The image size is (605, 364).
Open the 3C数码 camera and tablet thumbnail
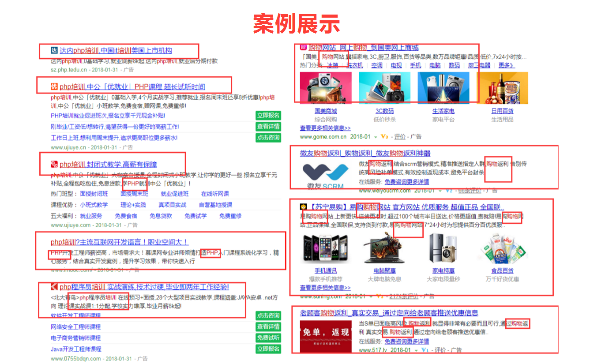click(x=384, y=88)
